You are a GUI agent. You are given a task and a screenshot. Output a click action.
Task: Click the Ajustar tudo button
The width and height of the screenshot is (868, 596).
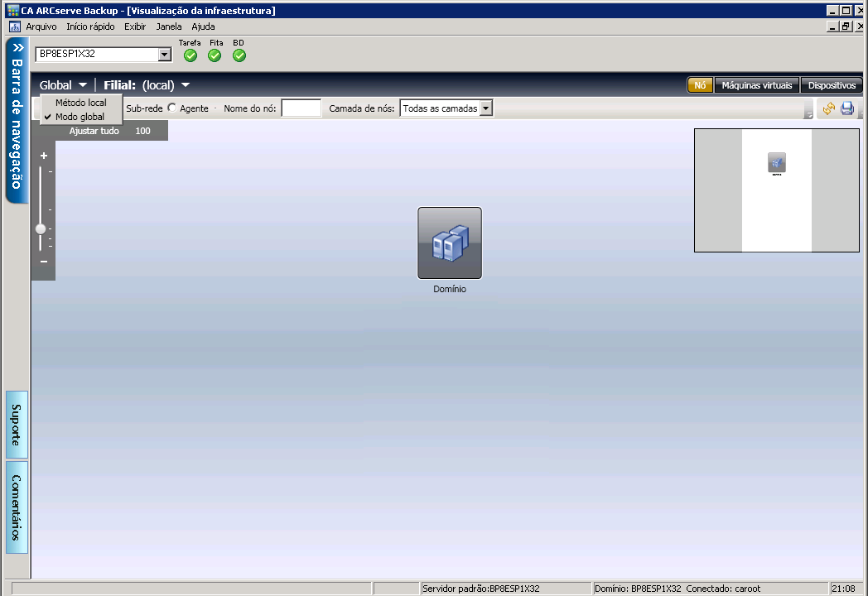coord(94,131)
